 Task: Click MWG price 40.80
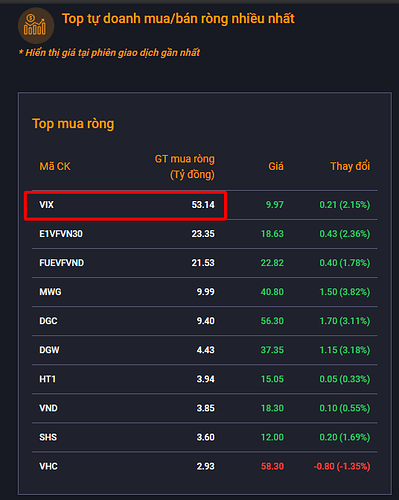click(x=272, y=292)
